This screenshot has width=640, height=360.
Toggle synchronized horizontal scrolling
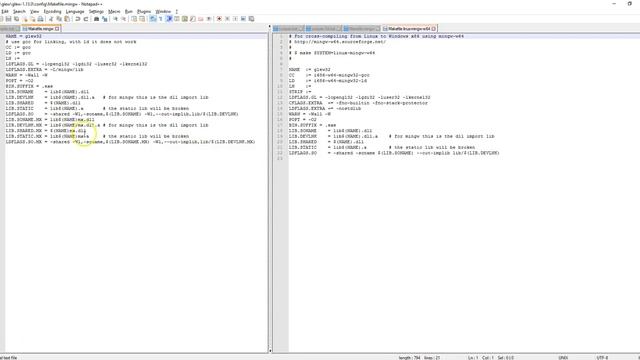click(x=142, y=19)
